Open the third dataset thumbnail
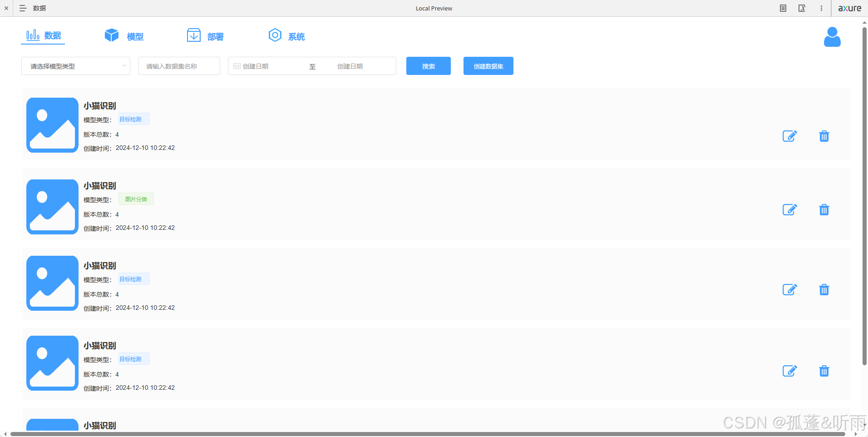868x437 pixels. click(52, 283)
